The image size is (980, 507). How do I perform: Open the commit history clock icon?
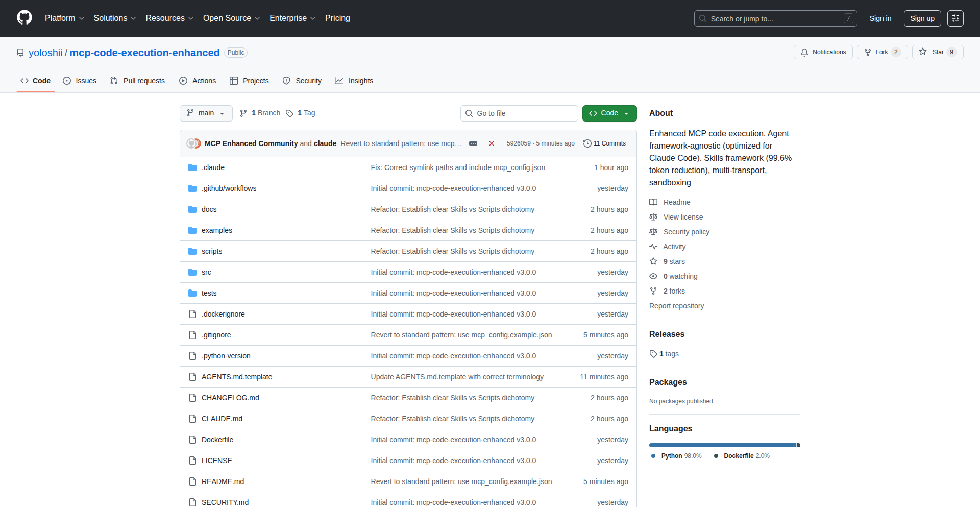click(x=587, y=143)
